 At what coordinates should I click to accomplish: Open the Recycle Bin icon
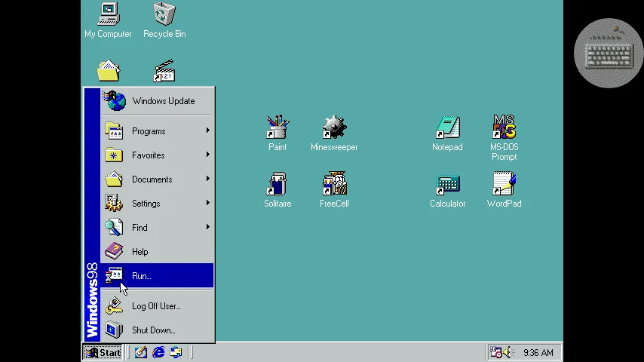[x=164, y=20]
